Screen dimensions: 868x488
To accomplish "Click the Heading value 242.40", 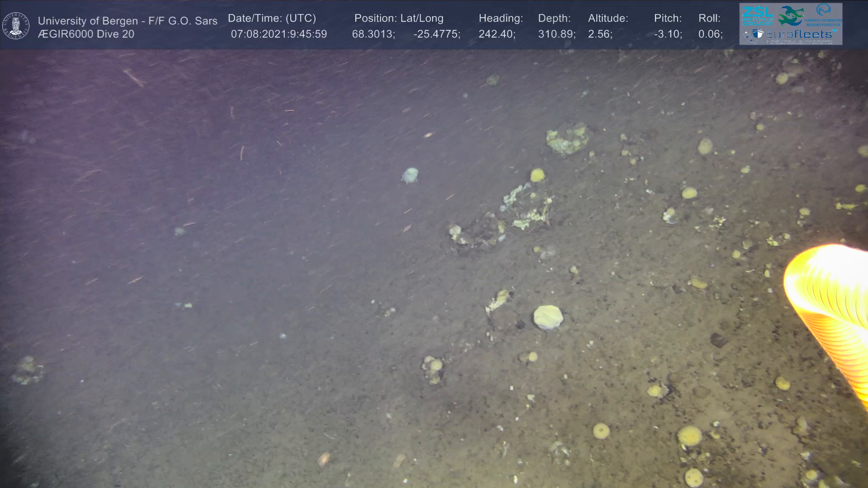I will click(496, 34).
